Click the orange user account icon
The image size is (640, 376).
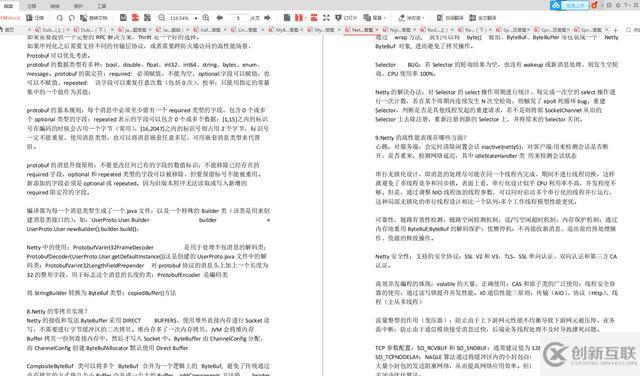point(594,5)
